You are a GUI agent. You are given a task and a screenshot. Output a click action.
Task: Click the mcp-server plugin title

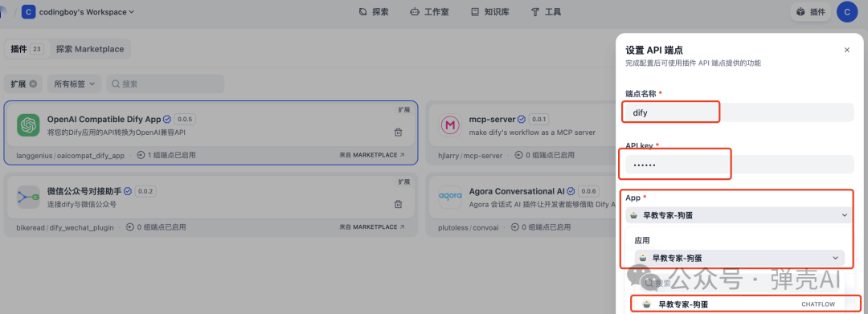pyautogui.click(x=492, y=119)
